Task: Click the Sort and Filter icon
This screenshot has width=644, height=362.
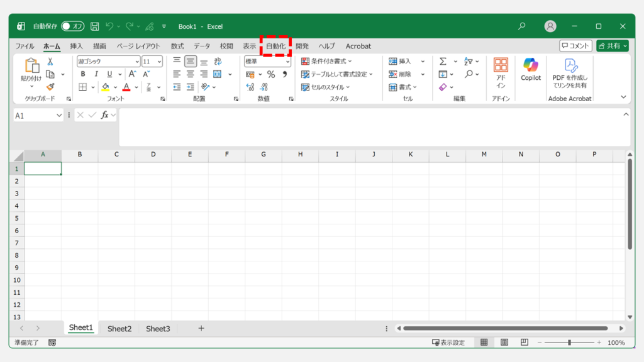Action: [468, 62]
